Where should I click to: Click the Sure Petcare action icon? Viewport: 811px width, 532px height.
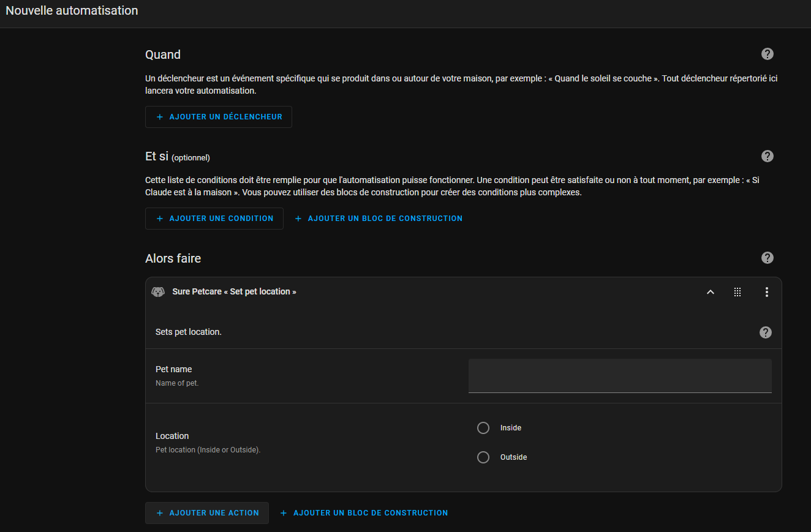(158, 292)
